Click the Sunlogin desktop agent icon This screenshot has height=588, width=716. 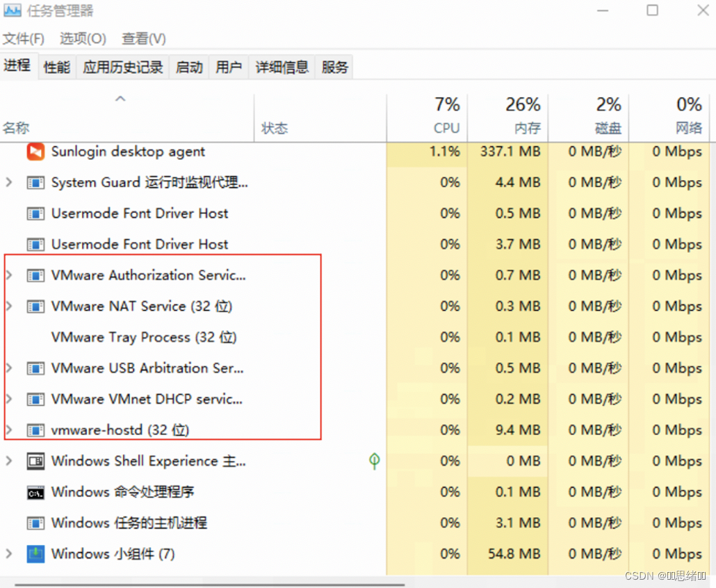[35, 152]
